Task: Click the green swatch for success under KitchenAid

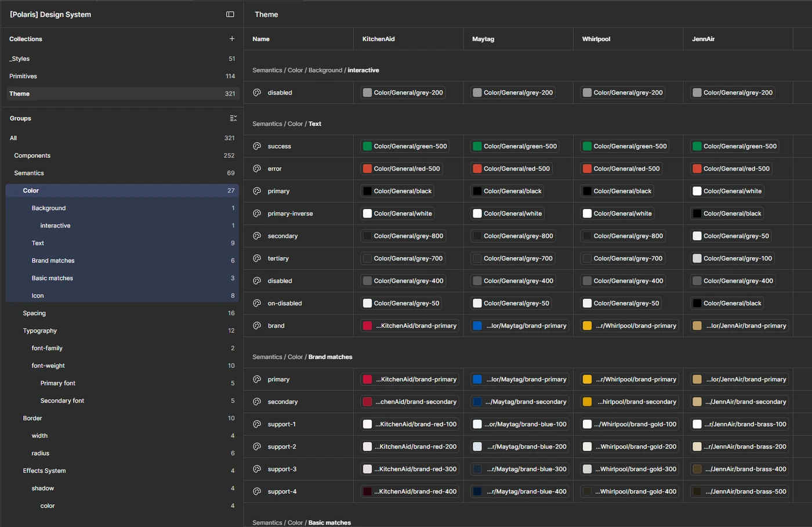Action: [x=367, y=146]
